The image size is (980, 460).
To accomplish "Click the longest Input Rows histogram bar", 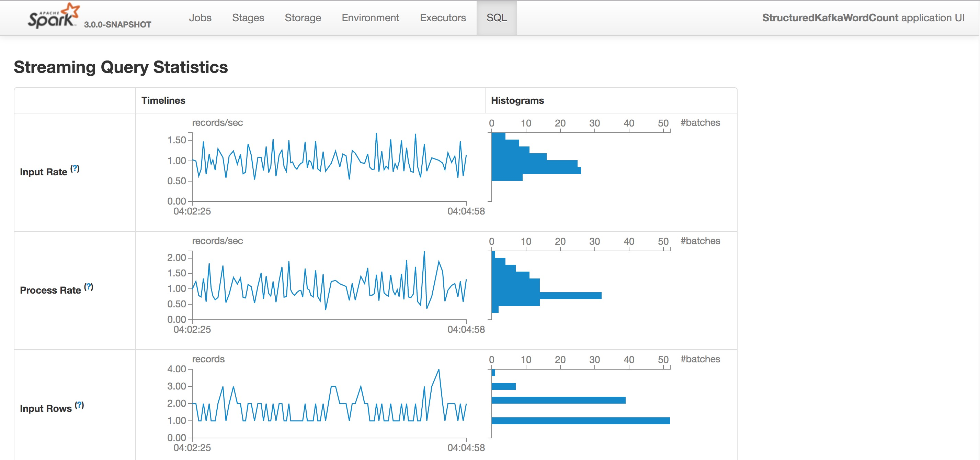I will pyautogui.click(x=580, y=420).
